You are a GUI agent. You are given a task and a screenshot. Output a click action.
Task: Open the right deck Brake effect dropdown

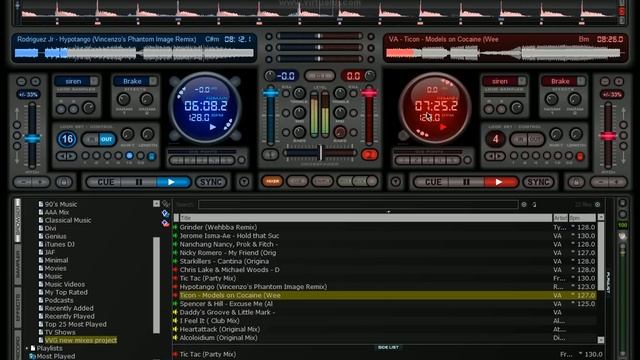(580, 81)
